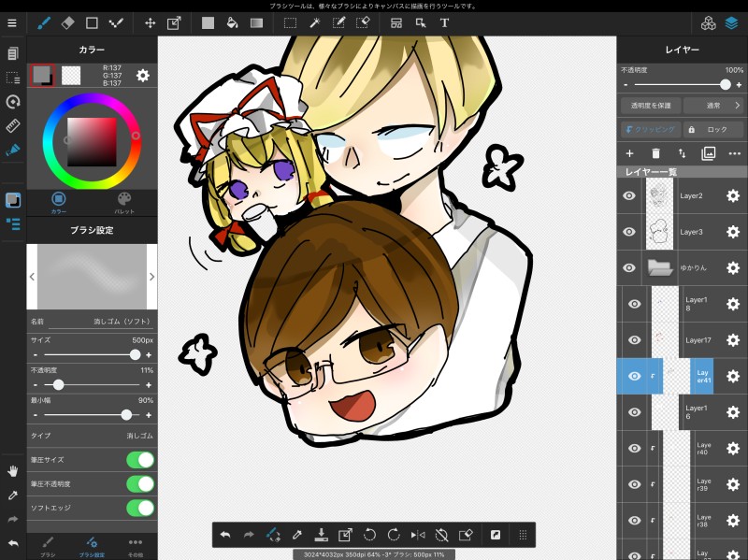
Task: Select the Move tool
Action: (150, 22)
